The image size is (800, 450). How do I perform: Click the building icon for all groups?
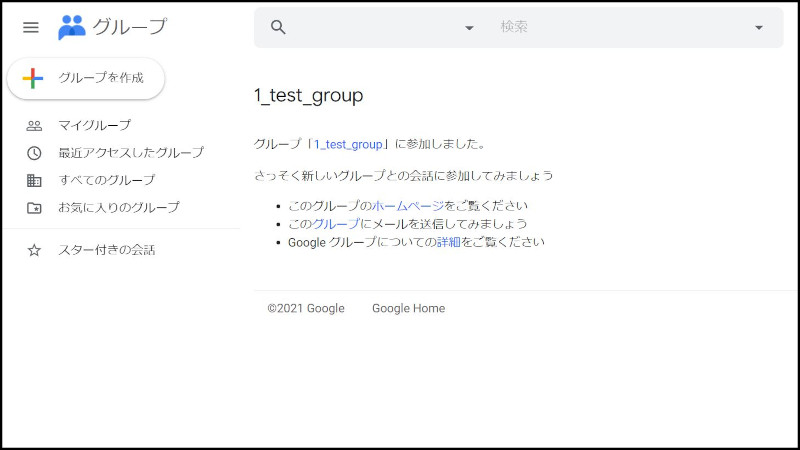tap(34, 180)
